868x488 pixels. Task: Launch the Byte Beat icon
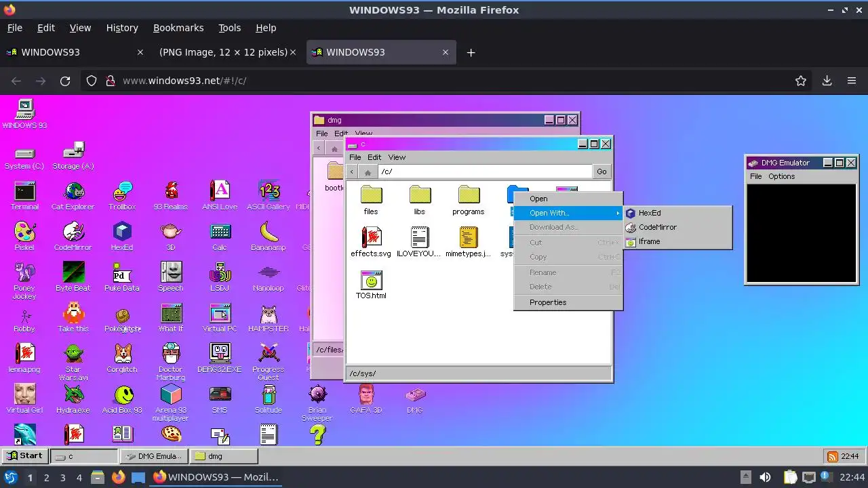(73, 277)
